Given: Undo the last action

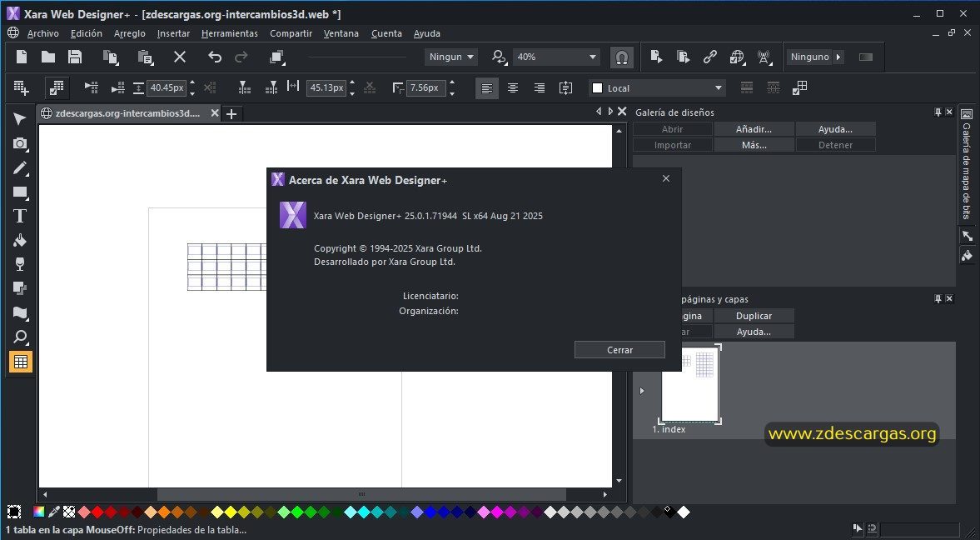Looking at the screenshot, I should point(214,57).
